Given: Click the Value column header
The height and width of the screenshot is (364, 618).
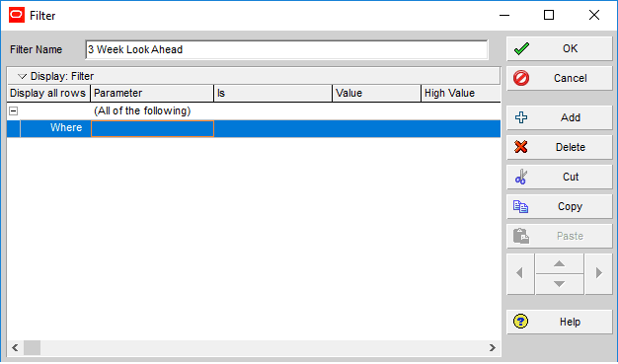Looking at the screenshot, I should pos(377,94).
